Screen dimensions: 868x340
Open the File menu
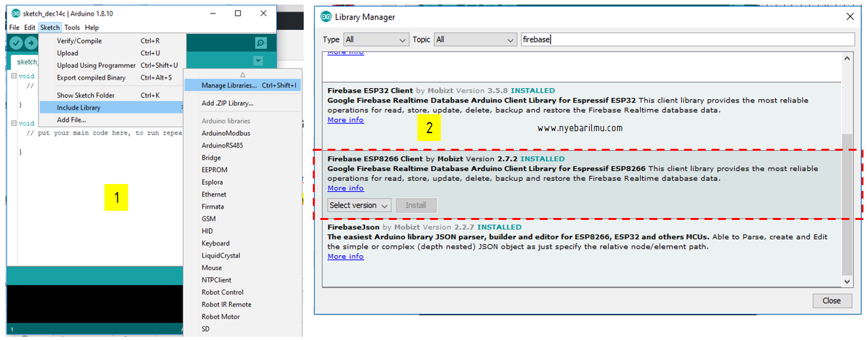(14, 27)
